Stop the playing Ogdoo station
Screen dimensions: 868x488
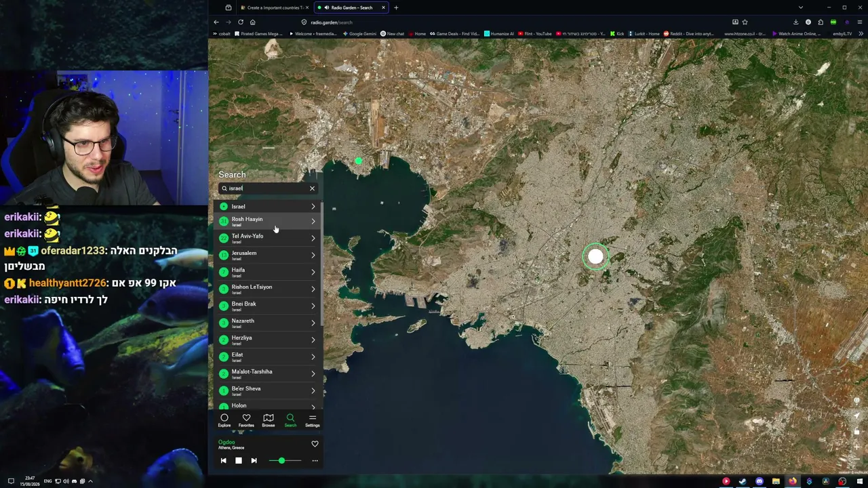point(239,461)
